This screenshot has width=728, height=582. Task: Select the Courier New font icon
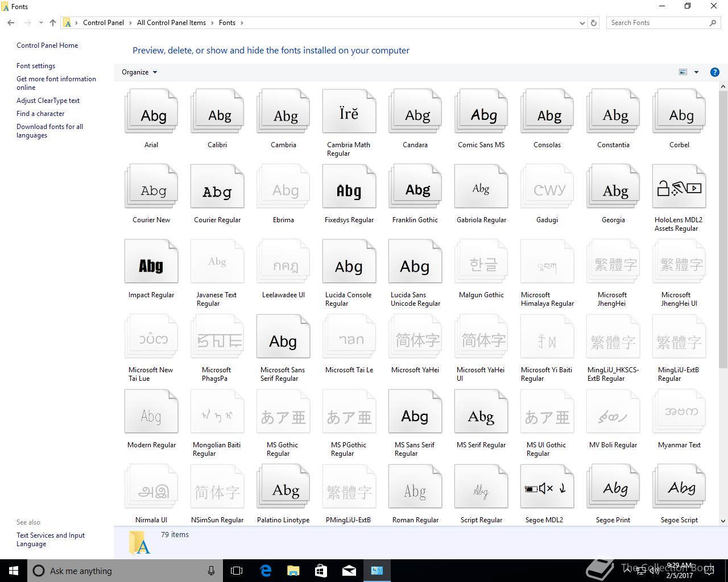click(x=151, y=186)
